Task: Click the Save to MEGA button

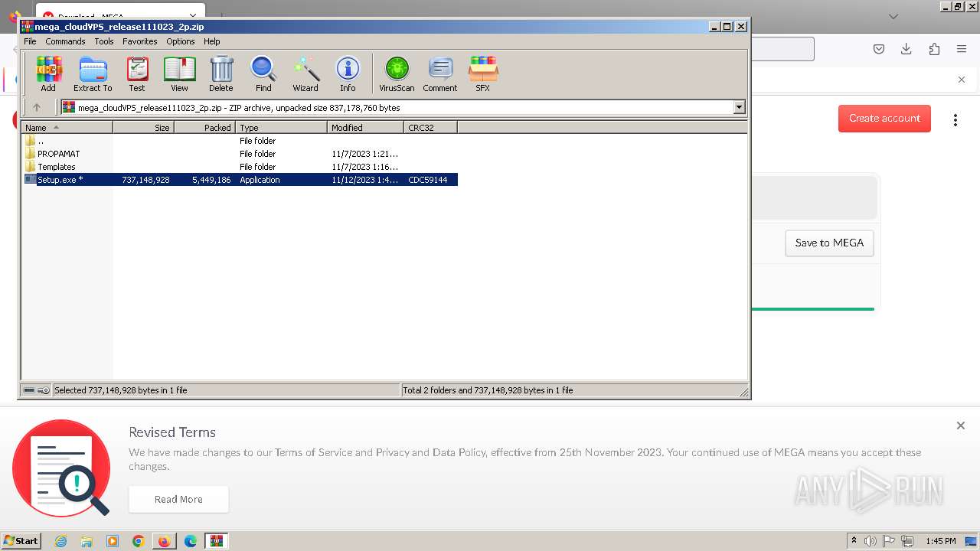Action: (829, 243)
